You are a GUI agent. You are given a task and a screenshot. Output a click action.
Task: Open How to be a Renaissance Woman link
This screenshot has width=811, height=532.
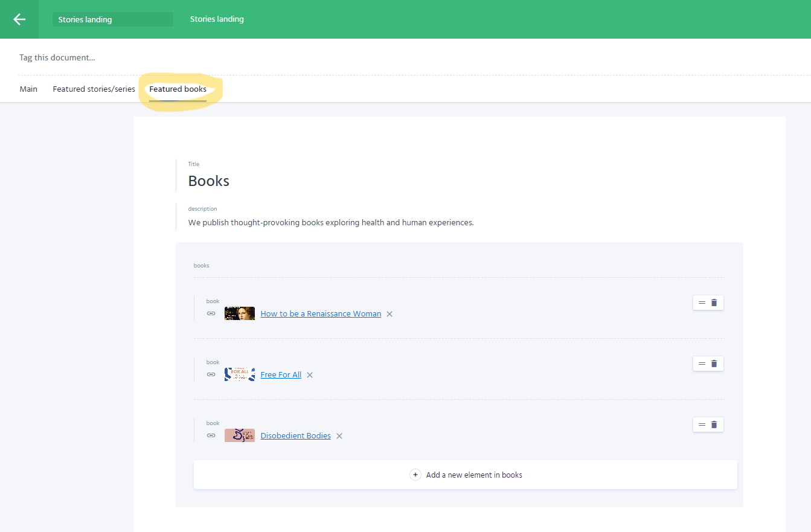[x=321, y=313]
